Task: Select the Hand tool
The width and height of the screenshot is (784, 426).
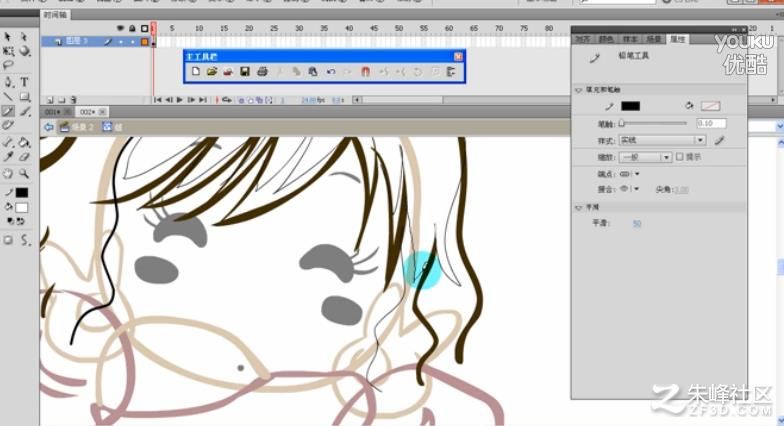Action: (x=8, y=174)
